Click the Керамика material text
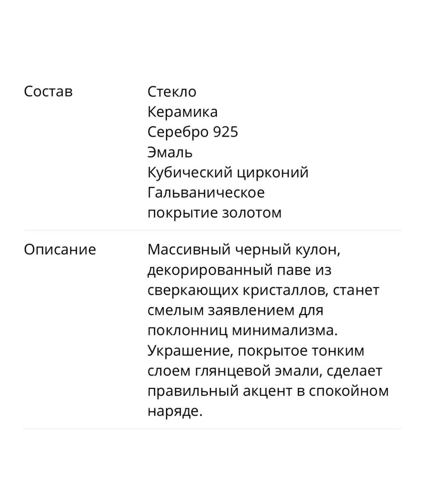 [x=183, y=112]
